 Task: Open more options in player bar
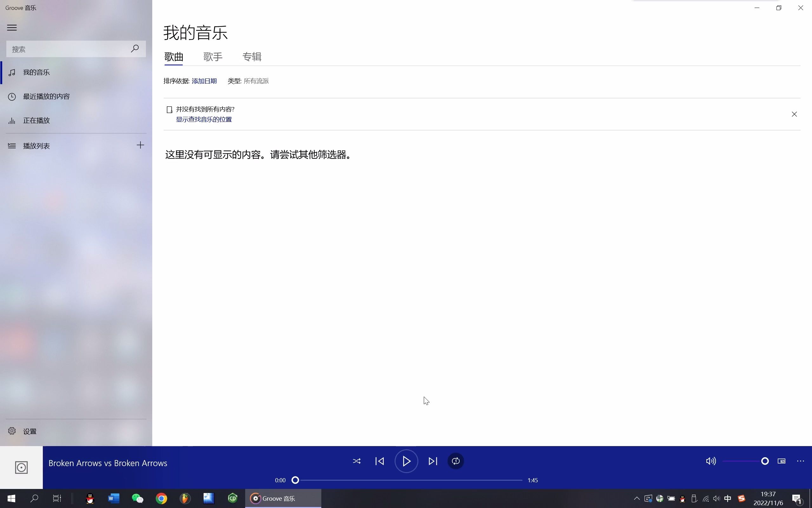tap(800, 461)
